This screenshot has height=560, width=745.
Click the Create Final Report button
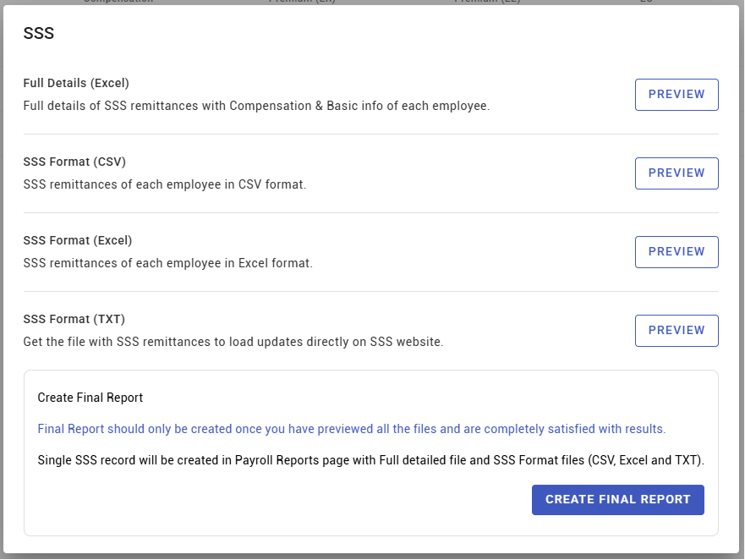(617, 500)
